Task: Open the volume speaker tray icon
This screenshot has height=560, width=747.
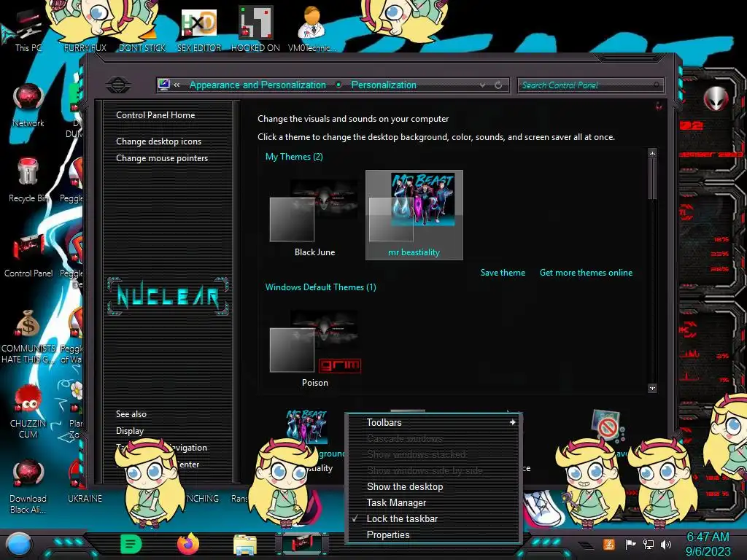Action: [x=666, y=544]
